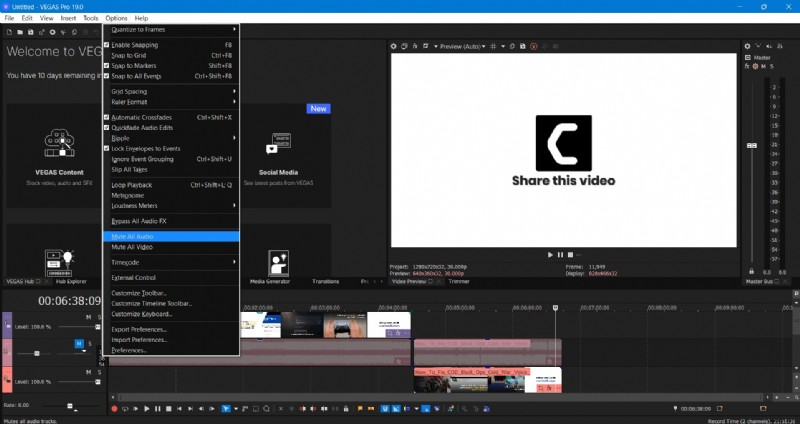Select Mute All Audio menu item

coord(171,237)
